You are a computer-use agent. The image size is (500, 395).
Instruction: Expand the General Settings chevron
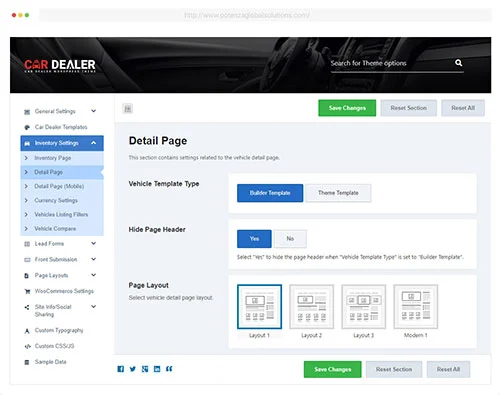(94, 111)
